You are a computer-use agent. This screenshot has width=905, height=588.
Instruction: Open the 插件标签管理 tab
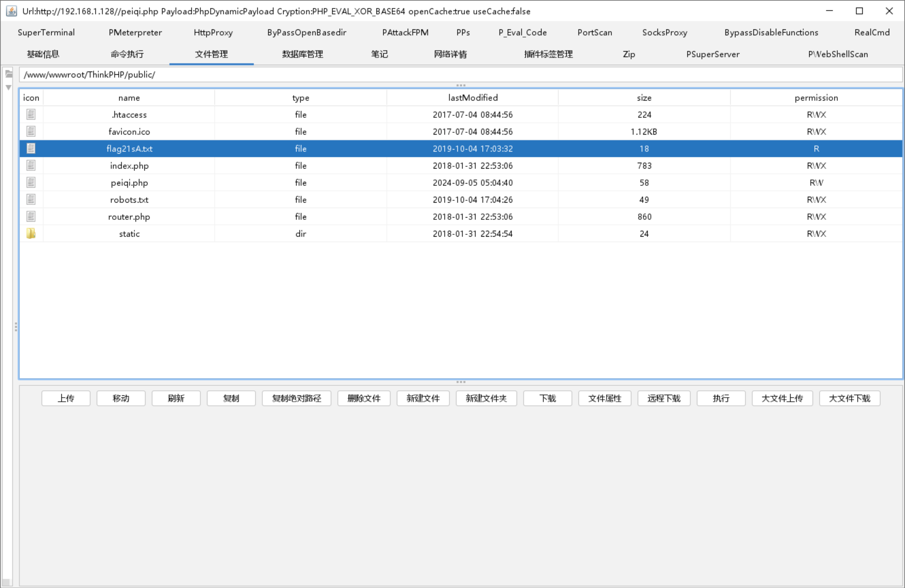tap(548, 54)
